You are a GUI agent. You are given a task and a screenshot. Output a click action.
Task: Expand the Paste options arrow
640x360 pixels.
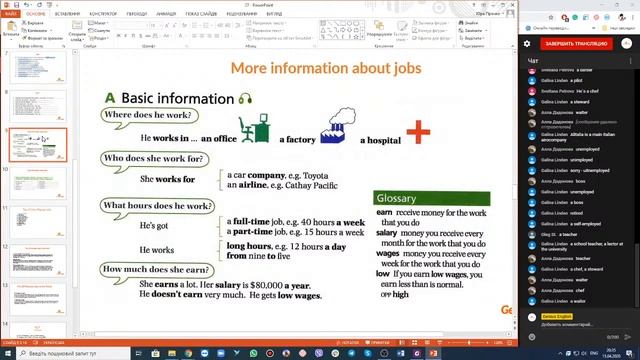tap(11, 40)
